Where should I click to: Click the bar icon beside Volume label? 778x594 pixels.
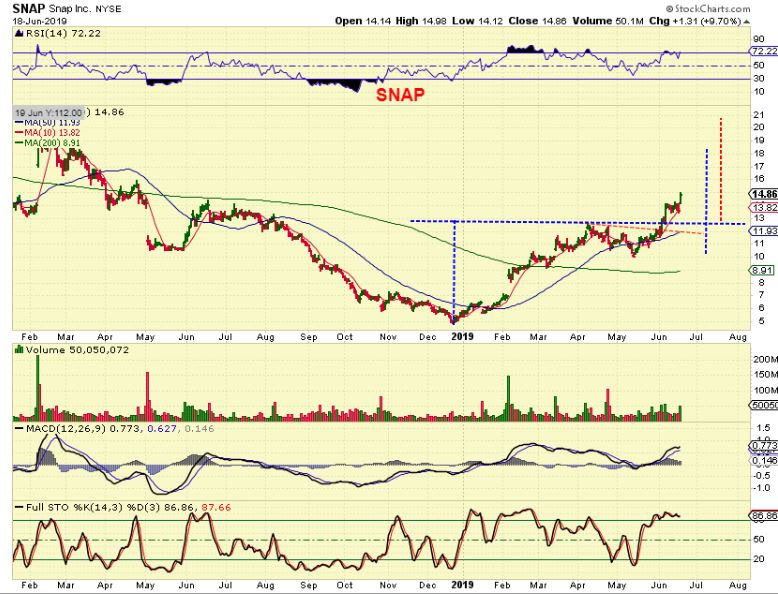(x=19, y=349)
